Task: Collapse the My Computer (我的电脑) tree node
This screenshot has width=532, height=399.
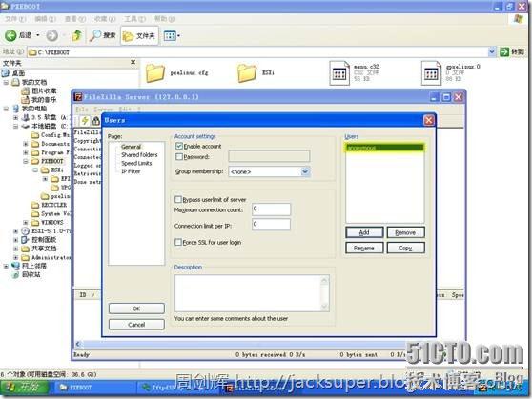Action: click(6, 109)
